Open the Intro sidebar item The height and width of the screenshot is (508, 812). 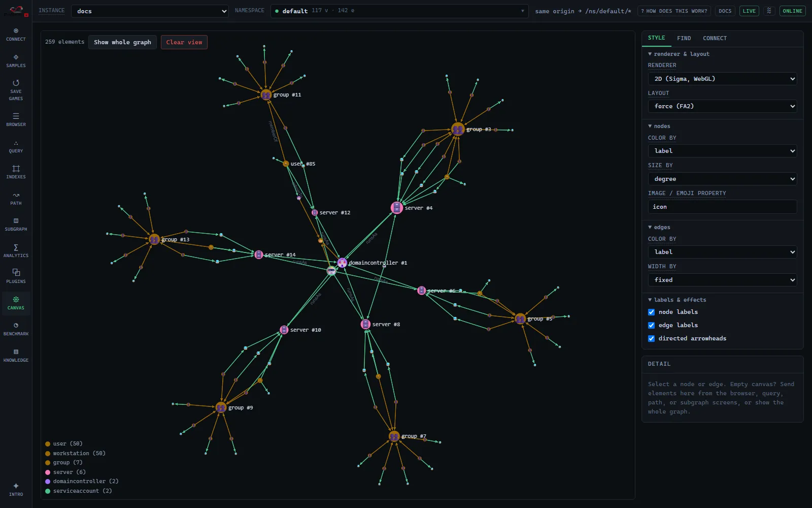tap(16, 490)
